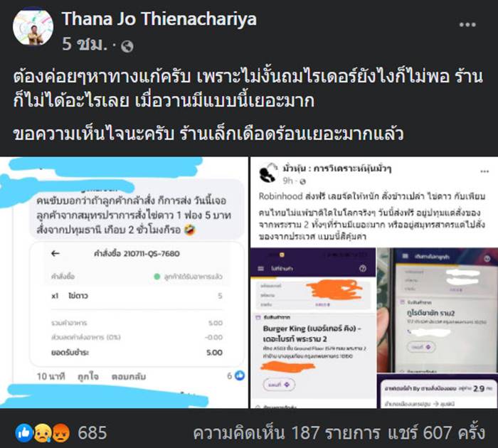Click the hamburger menu in purple app header
The height and width of the screenshot is (448, 498).
tap(261, 269)
